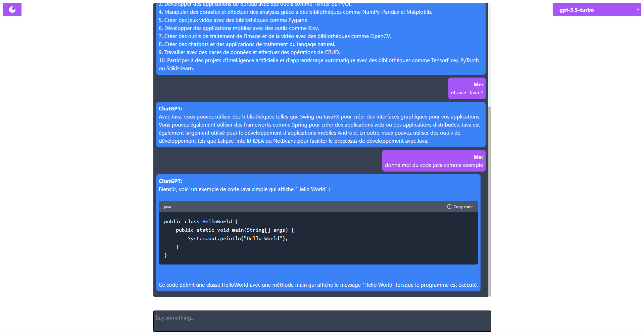The width and height of the screenshot is (644, 335).
Task: Click list item 5 about Pygame video games
Action: pos(234,20)
